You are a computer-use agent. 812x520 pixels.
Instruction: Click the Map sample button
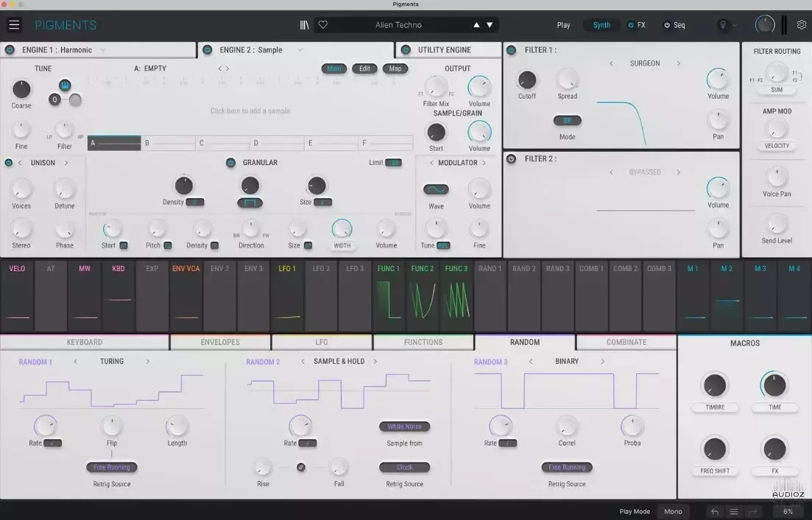395,68
